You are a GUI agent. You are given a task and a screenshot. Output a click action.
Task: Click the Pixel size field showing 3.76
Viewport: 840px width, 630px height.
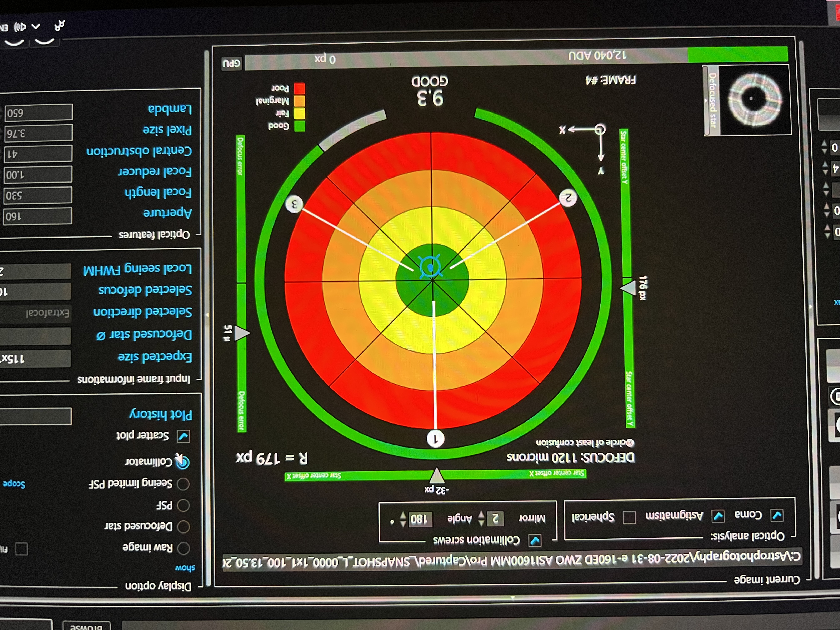[x=38, y=133]
